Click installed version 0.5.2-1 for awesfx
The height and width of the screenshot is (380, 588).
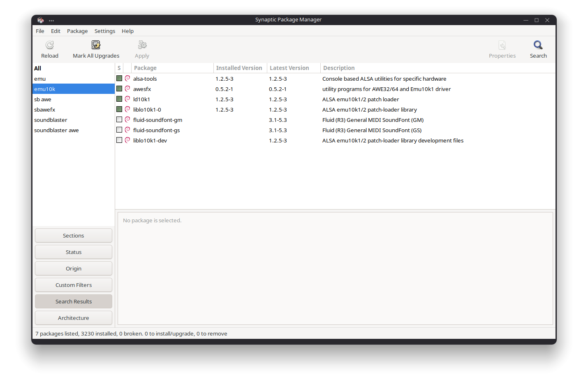tap(224, 89)
